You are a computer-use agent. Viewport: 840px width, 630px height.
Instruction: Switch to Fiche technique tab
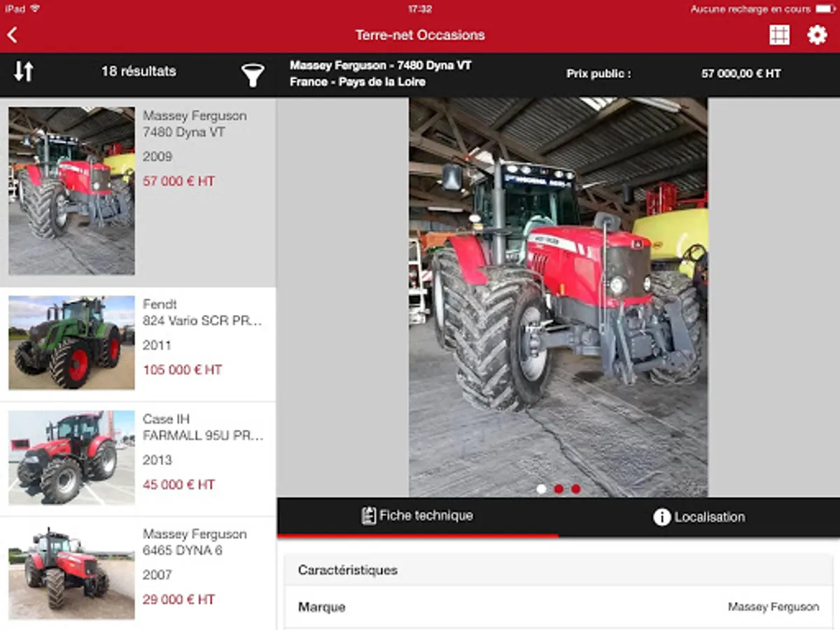pos(418,517)
